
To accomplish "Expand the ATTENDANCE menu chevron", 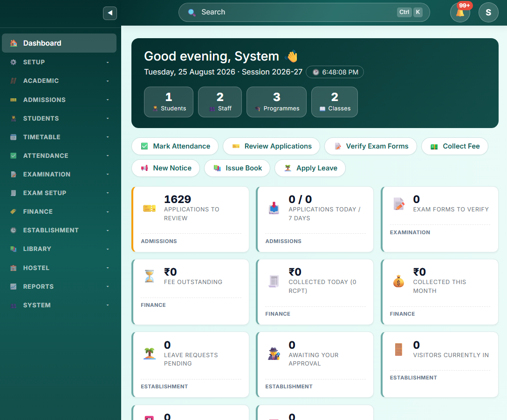I will point(108,156).
